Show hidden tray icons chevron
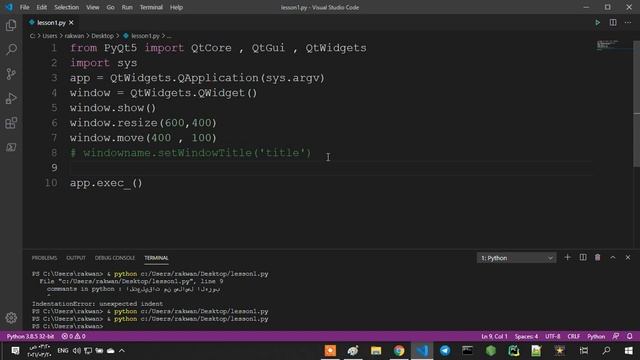This screenshot has width=640, height=360. coord(122,350)
